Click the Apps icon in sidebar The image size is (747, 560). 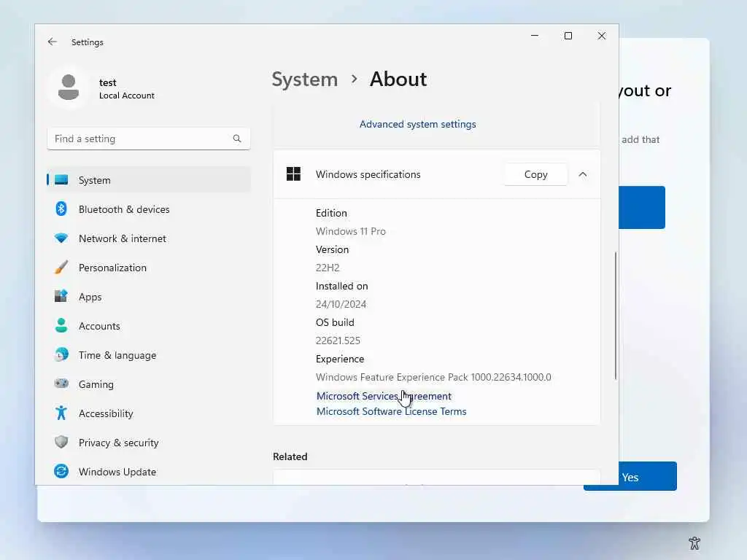[61, 296]
